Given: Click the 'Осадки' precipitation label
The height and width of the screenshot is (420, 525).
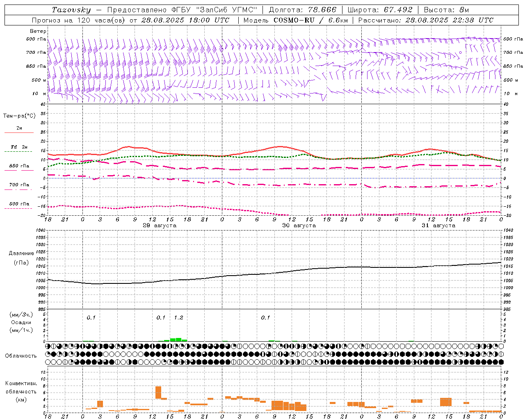Looking at the screenshot, I should [x=21, y=322].
